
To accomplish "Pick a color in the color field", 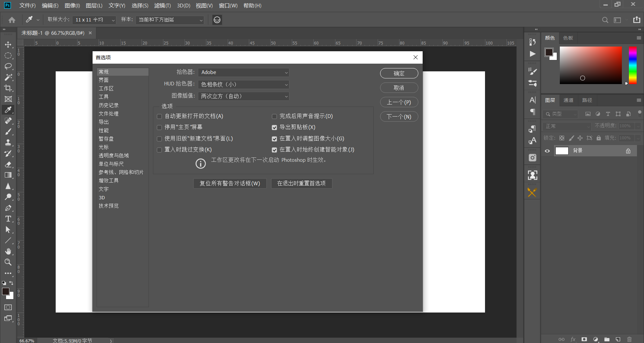I will pyautogui.click(x=591, y=65).
